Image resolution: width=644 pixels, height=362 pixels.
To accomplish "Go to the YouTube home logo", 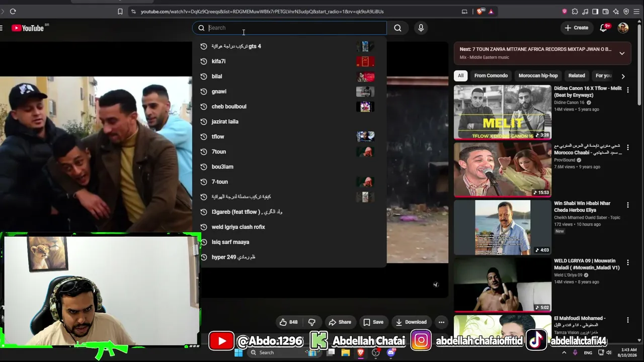I will [x=28, y=28].
